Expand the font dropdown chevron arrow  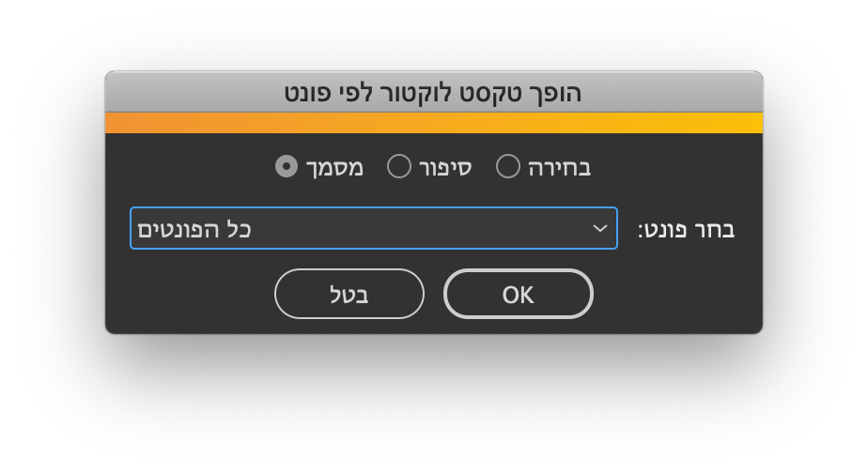click(600, 228)
